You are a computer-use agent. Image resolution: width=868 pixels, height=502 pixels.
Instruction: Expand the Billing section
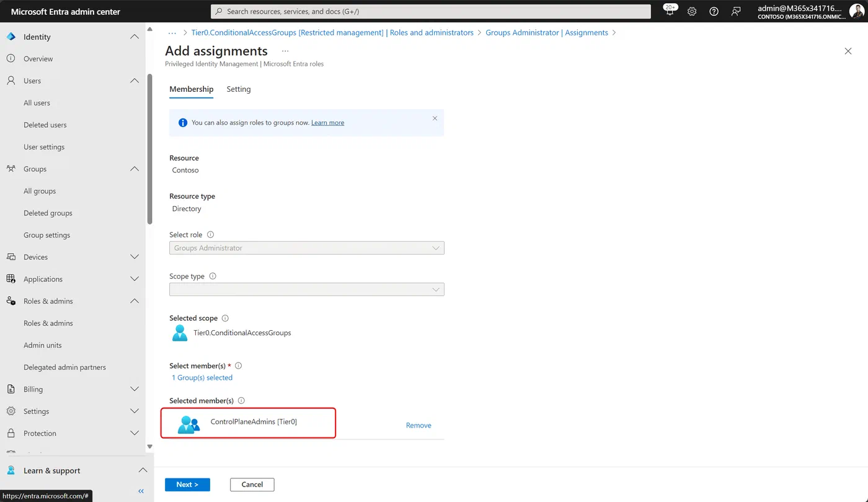(135, 389)
